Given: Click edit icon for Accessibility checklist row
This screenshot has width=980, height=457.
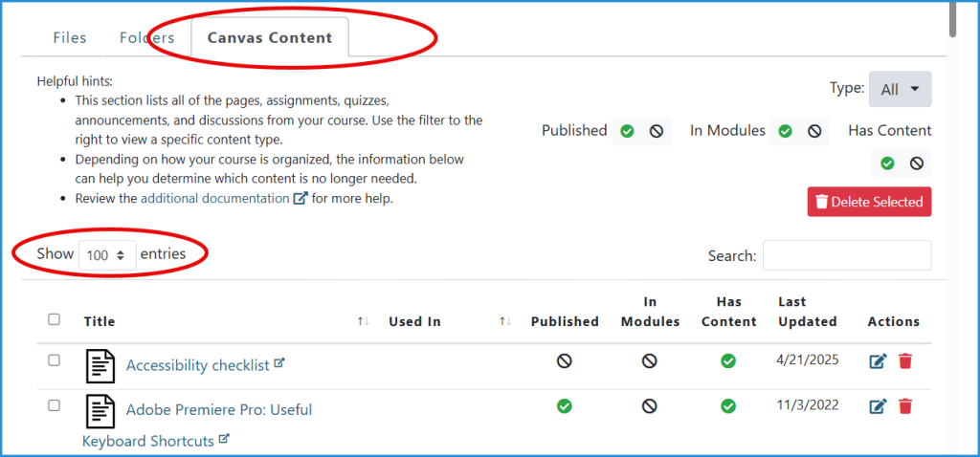Looking at the screenshot, I should click(878, 361).
